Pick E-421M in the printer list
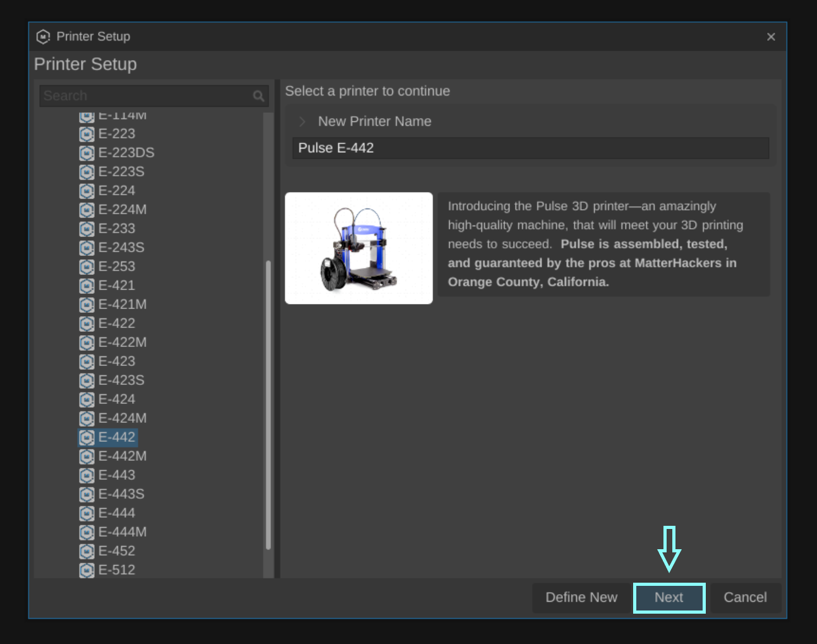 point(123,305)
